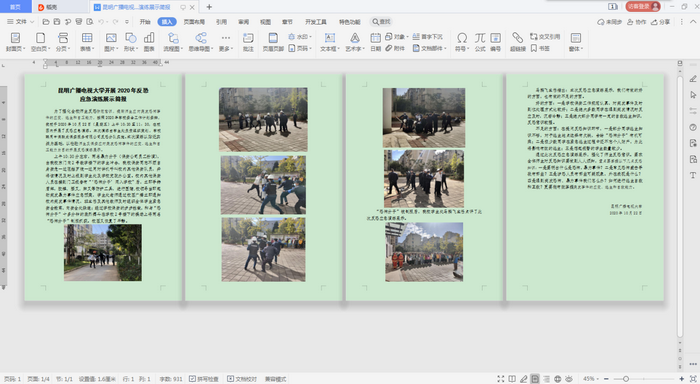Expand the More (更多) insert options
700x384 pixels.
pyautogui.click(x=226, y=42)
